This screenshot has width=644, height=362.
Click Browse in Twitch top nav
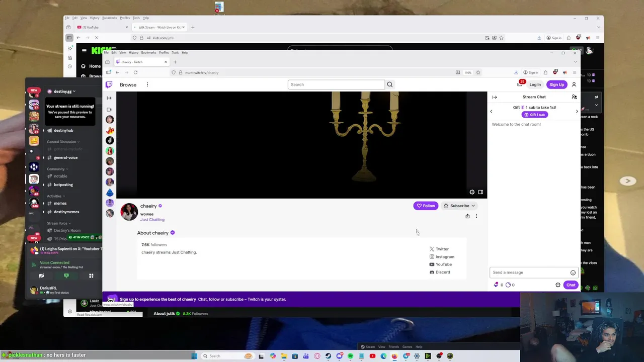(x=128, y=84)
